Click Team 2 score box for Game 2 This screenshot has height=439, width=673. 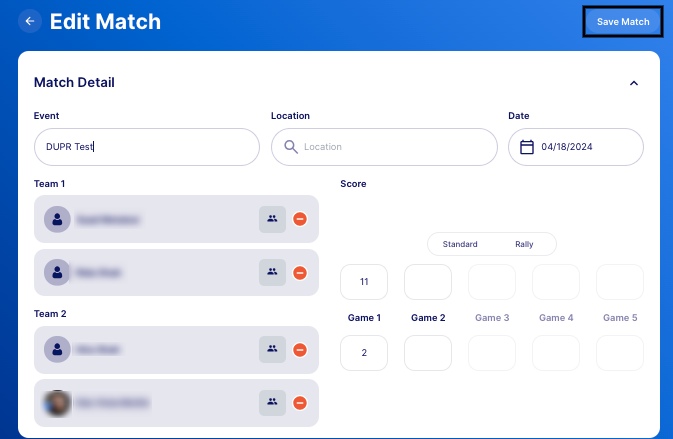(x=428, y=353)
